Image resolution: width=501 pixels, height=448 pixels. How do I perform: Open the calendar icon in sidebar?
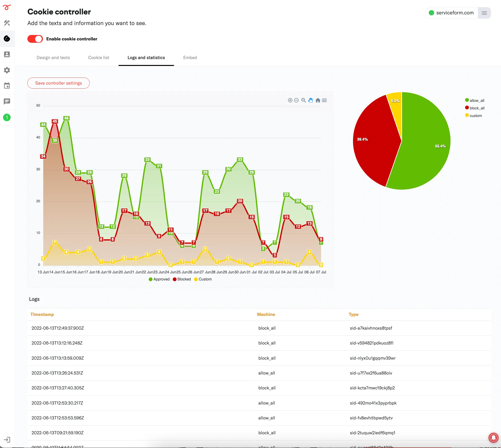[x=7, y=86]
